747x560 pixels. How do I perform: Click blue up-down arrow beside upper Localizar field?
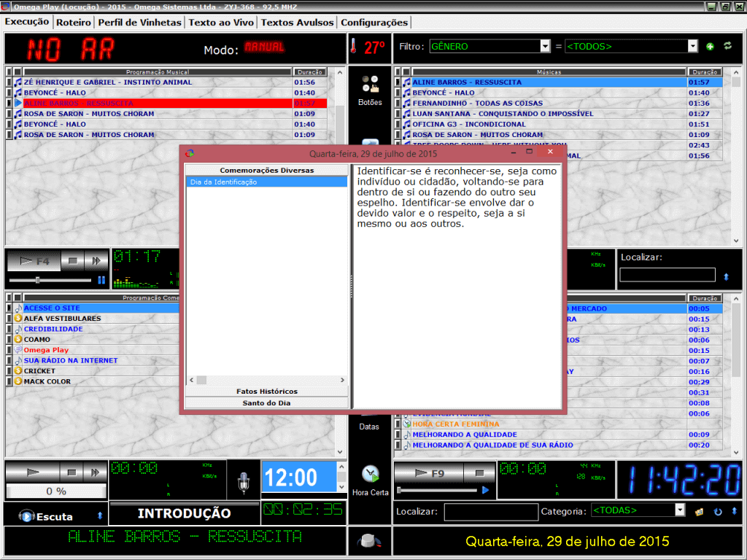click(726, 276)
